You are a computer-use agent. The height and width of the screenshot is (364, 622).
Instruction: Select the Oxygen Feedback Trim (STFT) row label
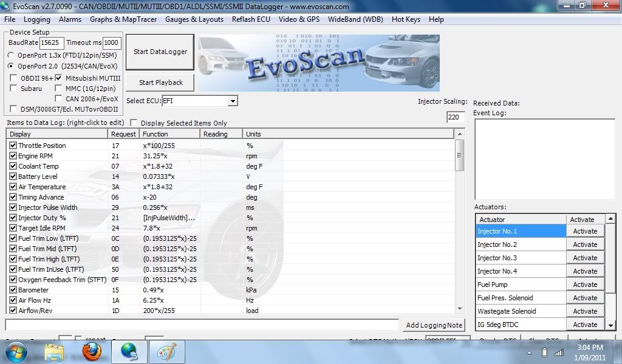[x=63, y=280]
